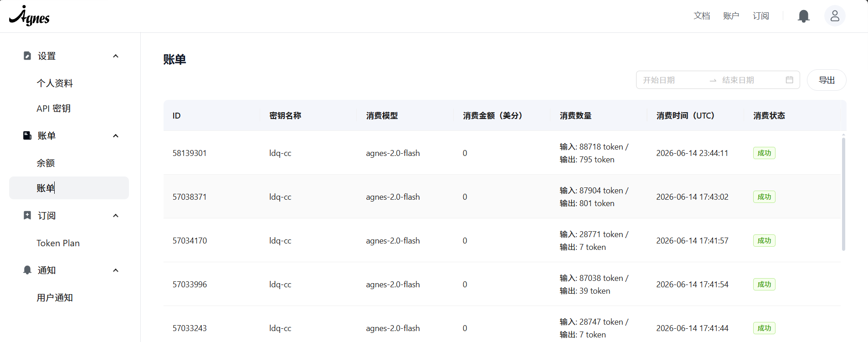Collapse the 订阅 sidebar section chevron

116,216
